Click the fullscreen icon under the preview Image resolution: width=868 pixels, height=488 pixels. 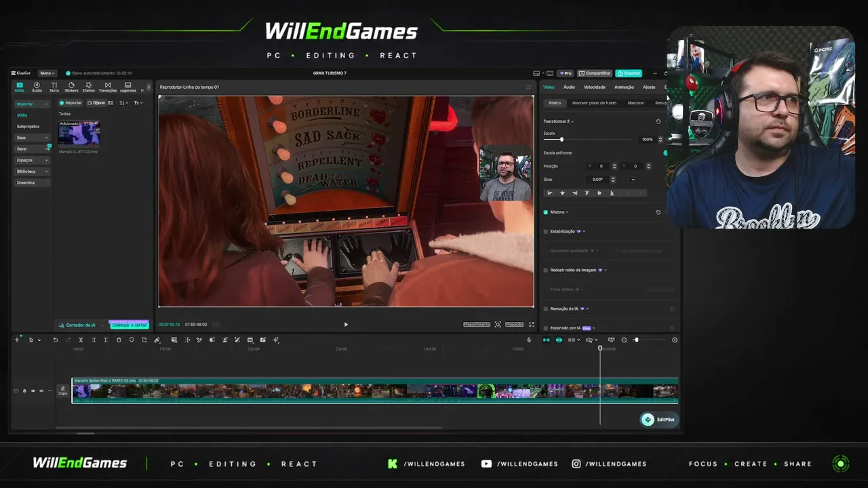tap(532, 325)
